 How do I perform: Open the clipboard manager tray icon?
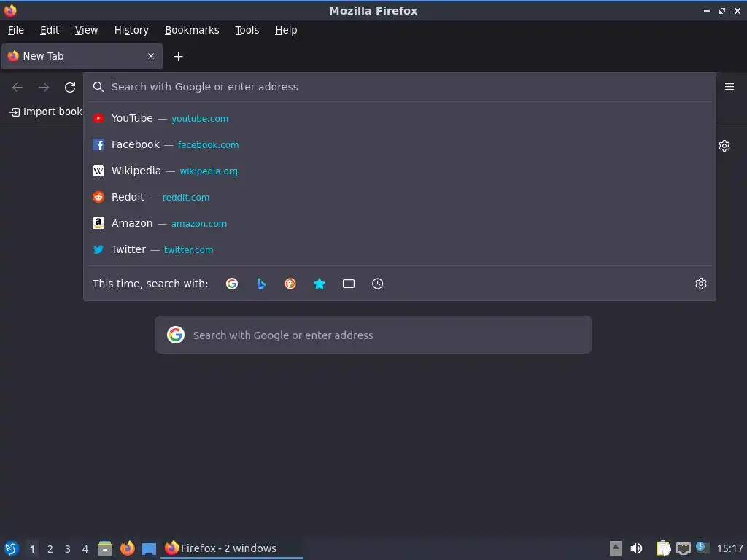663,548
